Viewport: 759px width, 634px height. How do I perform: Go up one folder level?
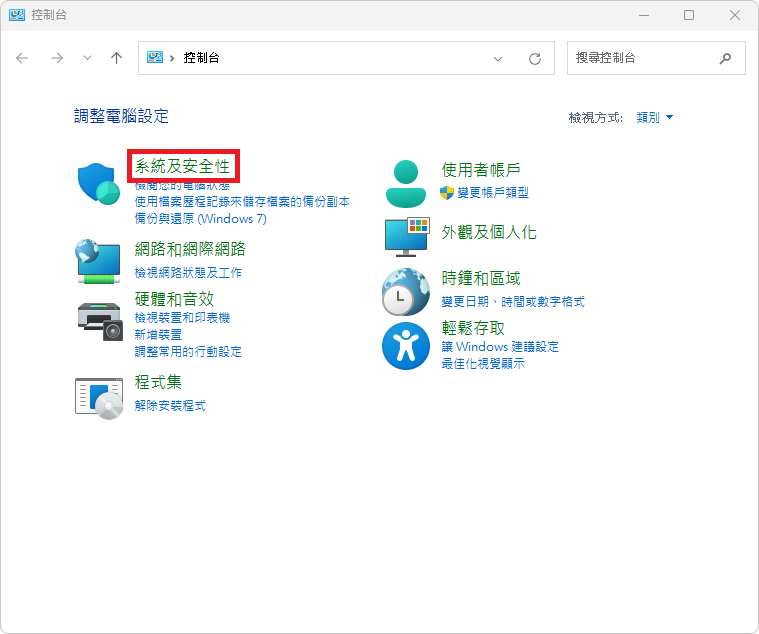pos(116,58)
